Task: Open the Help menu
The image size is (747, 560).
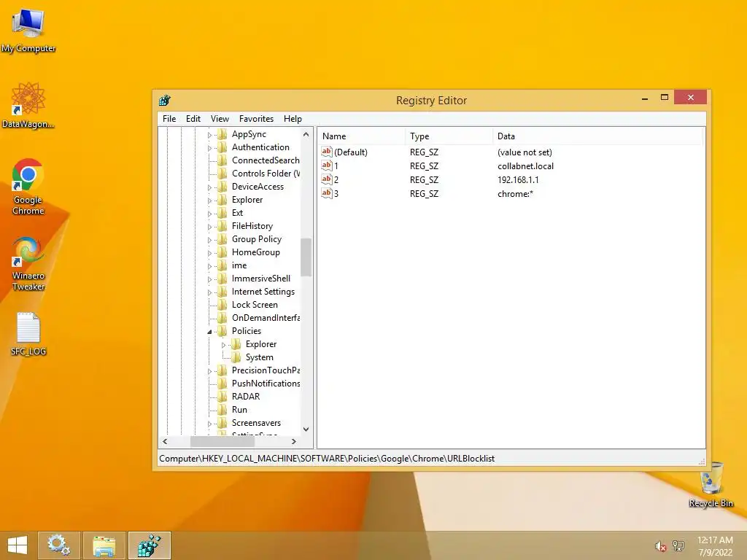Action: coord(293,119)
